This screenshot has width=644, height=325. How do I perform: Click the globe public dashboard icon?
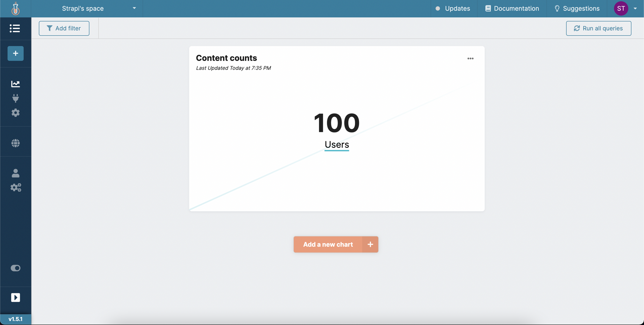[15, 143]
